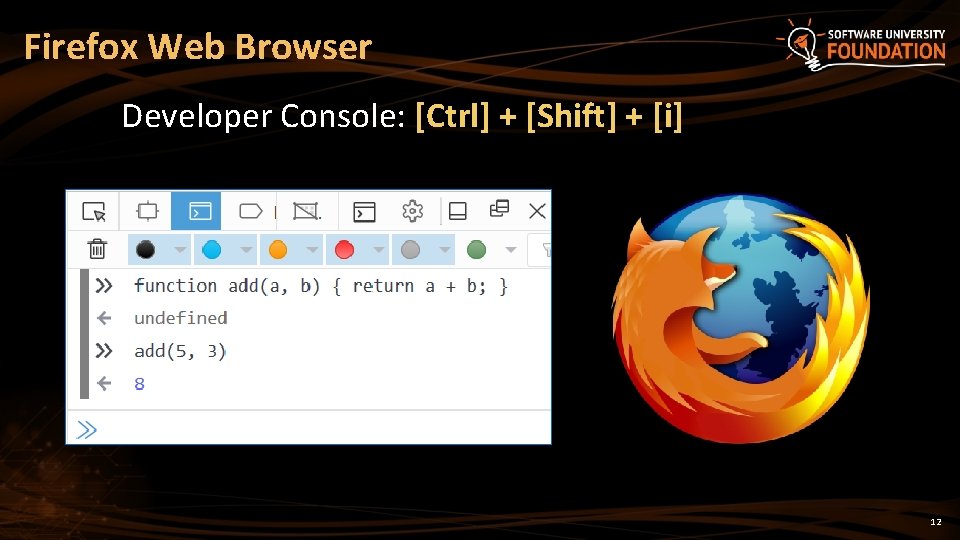Focus the console command input prompt
The image size is (960, 540).
[309, 429]
